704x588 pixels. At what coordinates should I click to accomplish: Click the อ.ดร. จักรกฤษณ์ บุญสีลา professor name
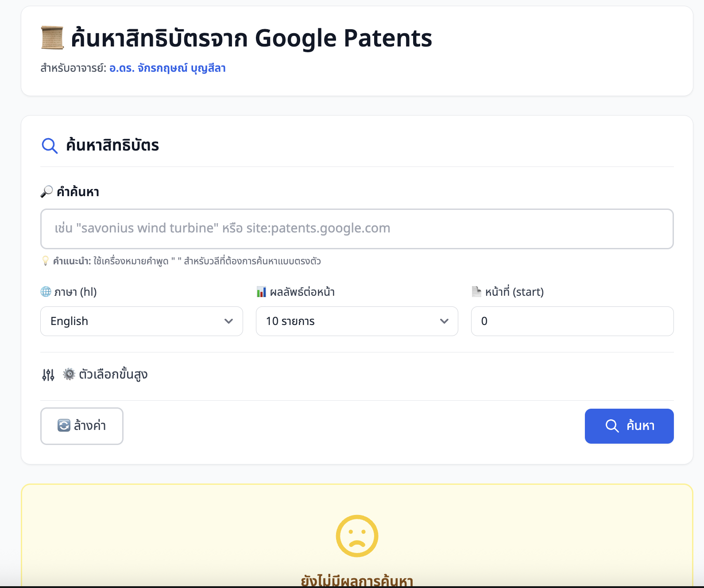tap(167, 68)
